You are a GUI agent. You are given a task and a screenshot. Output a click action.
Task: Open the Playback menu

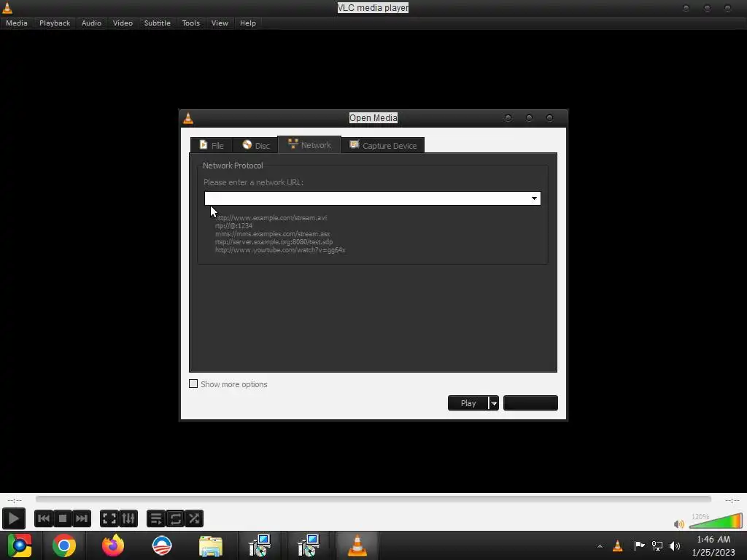(55, 23)
